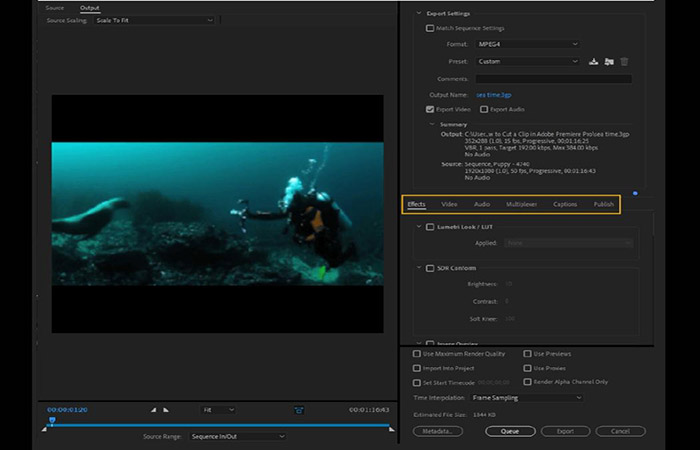Open the Time Interpolation dropdown
Screen dimensions: 700x450
pyautogui.click(x=527, y=398)
